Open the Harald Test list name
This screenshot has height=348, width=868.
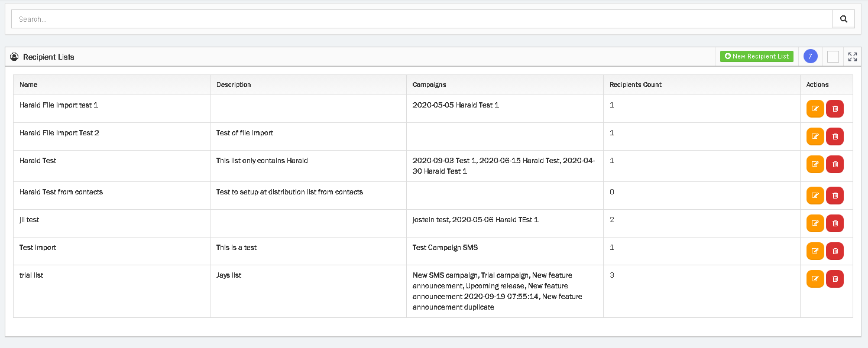[x=38, y=161]
